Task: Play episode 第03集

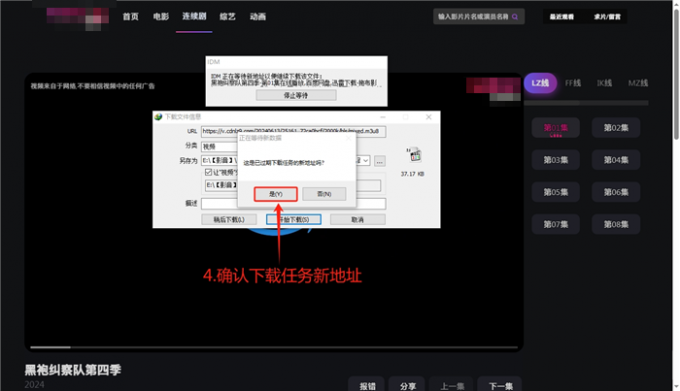Action: point(556,160)
